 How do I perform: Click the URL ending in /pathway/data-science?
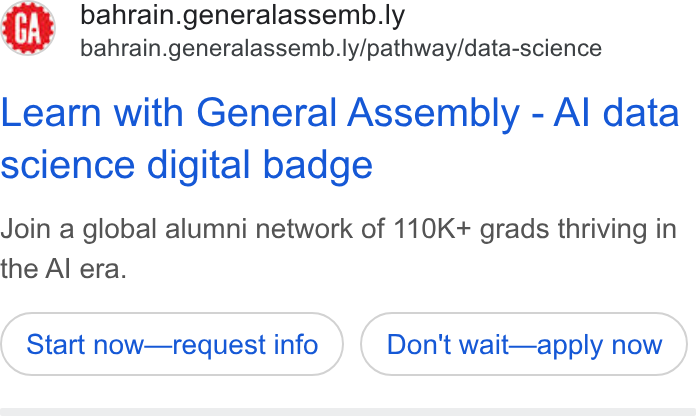click(x=341, y=48)
